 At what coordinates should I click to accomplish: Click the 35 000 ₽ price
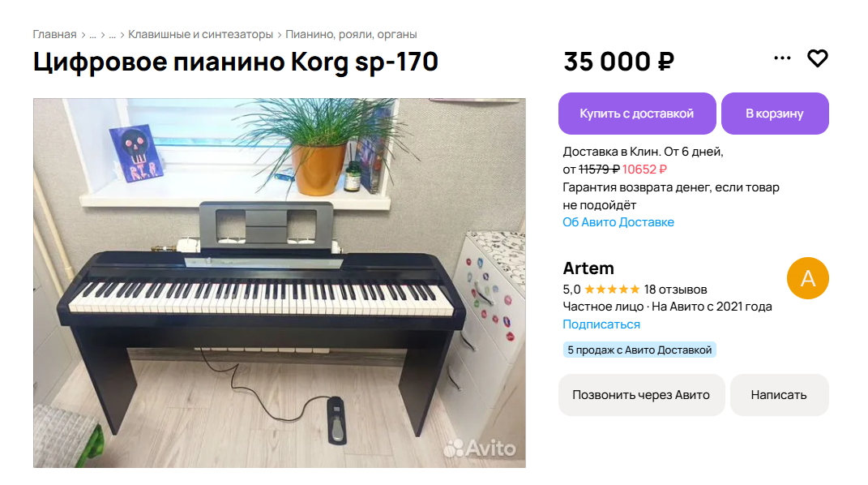(x=618, y=62)
